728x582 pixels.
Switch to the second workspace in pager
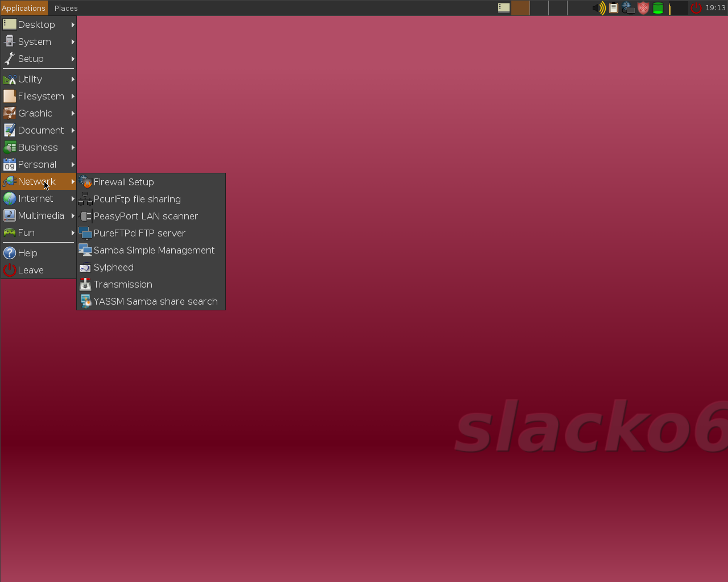pos(539,8)
